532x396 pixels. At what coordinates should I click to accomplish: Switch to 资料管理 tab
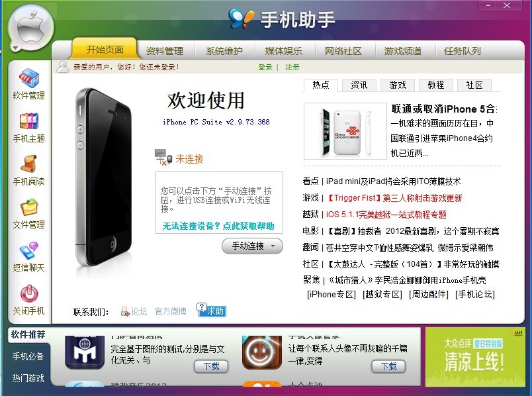165,51
